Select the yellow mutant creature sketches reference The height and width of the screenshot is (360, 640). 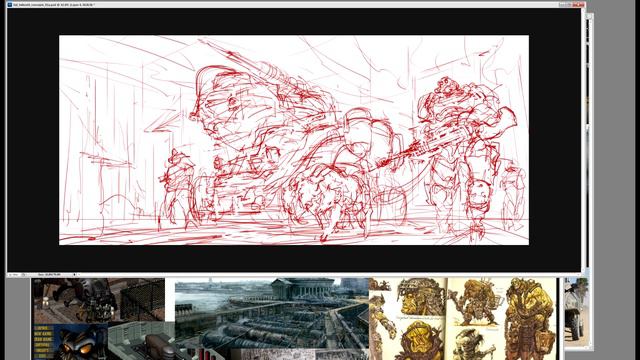click(462, 319)
